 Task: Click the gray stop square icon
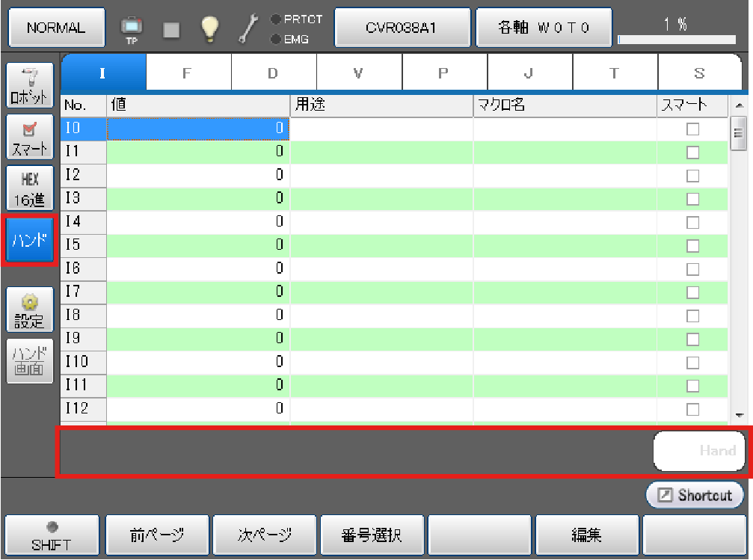coord(170,30)
